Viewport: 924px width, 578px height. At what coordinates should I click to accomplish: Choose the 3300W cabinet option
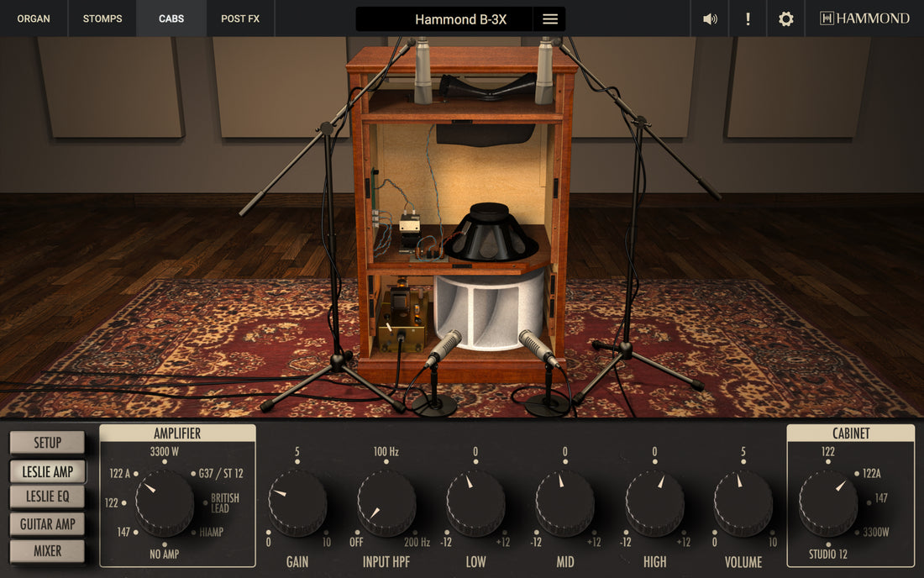[x=875, y=532]
